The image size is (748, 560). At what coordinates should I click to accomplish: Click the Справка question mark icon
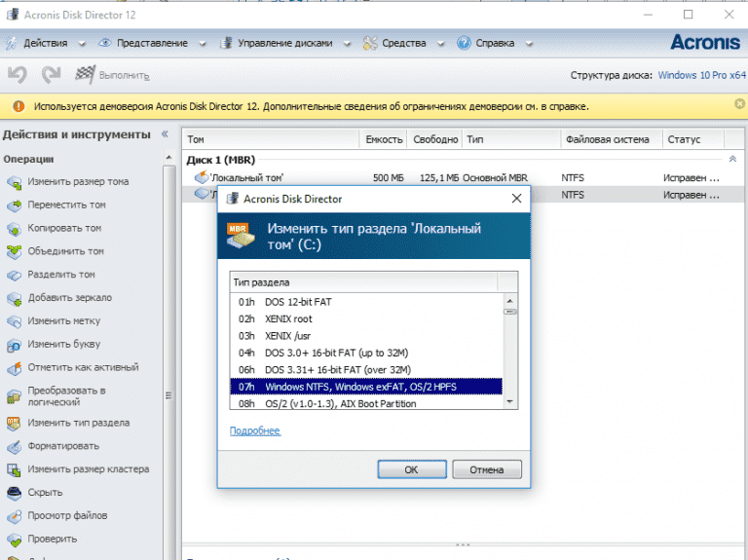click(x=464, y=43)
